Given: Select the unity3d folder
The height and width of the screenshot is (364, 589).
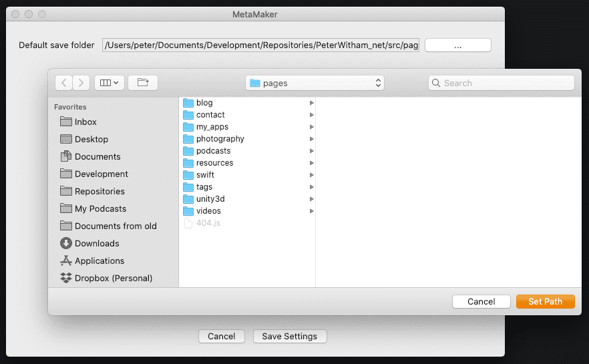Looking at the screenshot, I should coord(248,199).
